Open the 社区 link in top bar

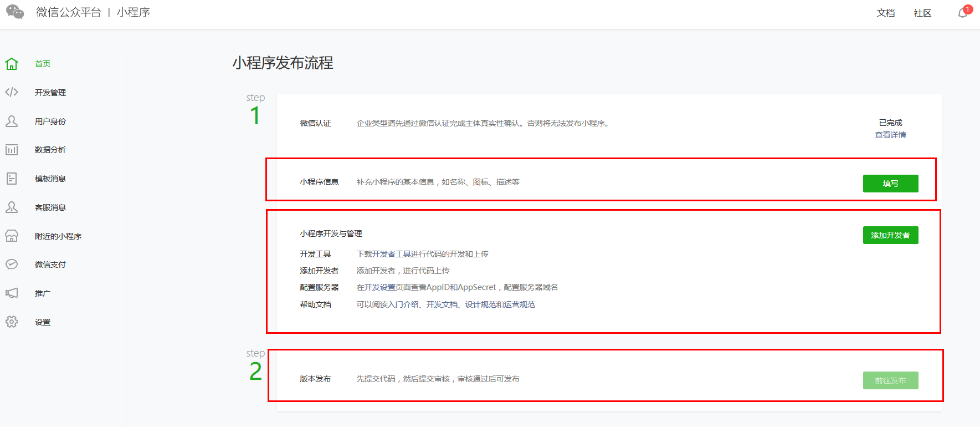point(922,13)
